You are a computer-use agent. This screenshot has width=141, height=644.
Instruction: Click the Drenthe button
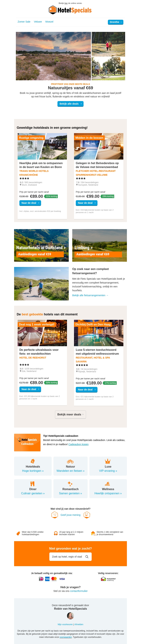click(x=115, y=22)
